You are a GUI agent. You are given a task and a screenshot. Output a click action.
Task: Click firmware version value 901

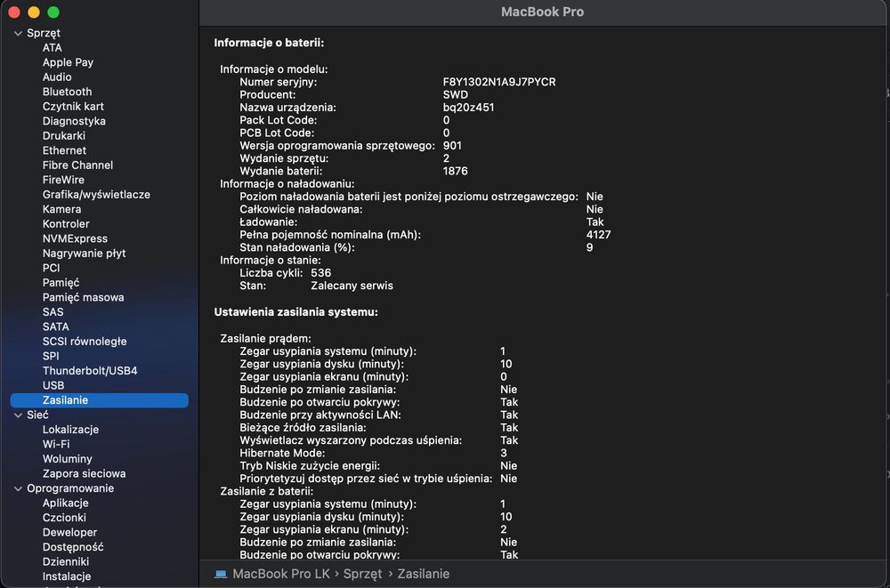[x=452, y=145]
